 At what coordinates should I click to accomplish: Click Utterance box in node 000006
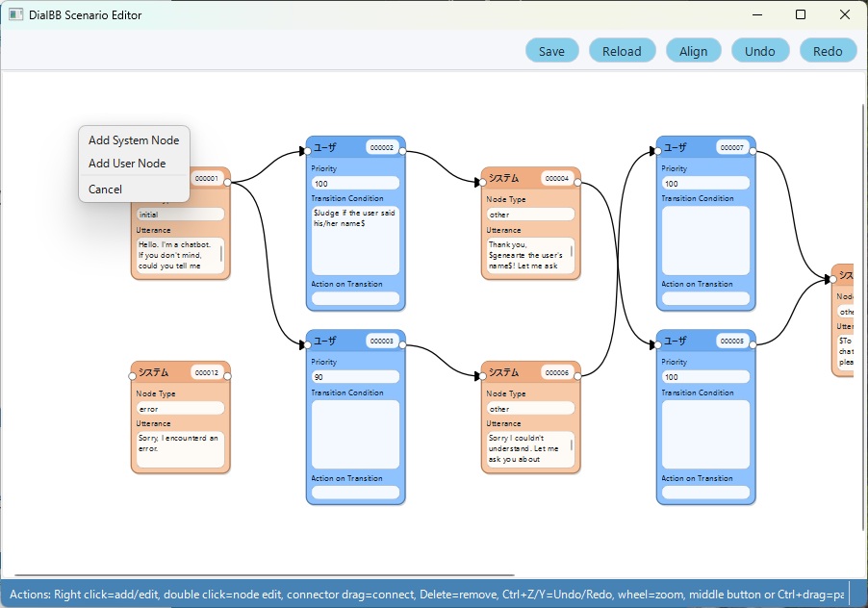(x=530, y=448)
